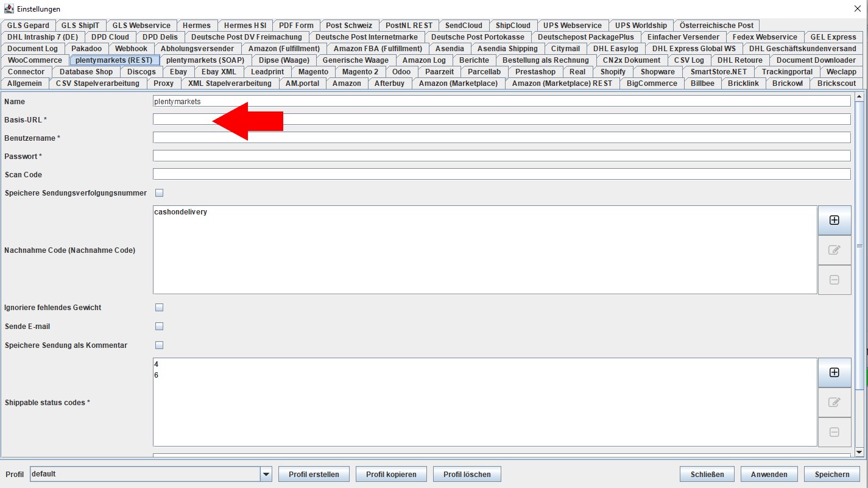Toggle Ignoriere fehlendes Gewicht checkbox
This screenshot has height=488, width=868.
[x=160, y=308]
